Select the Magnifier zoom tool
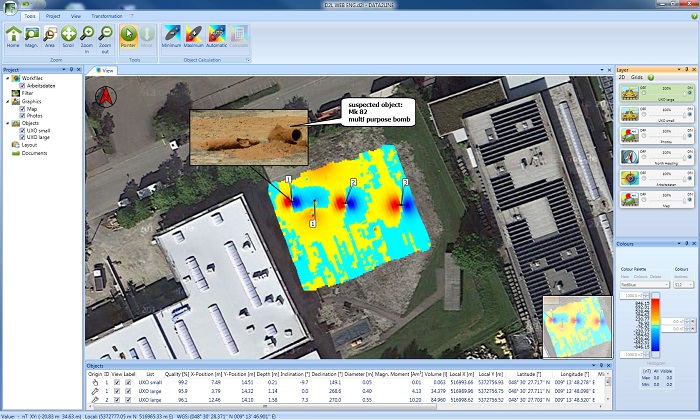Viewport: 700px width, 420px height. point(32,35)
